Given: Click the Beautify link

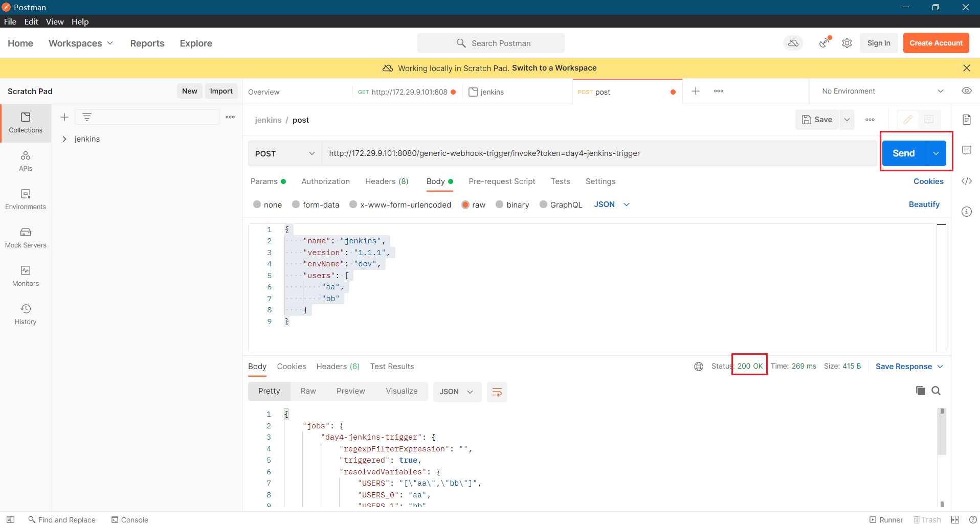Looking at the screenshot, I should tap(924, 204).
